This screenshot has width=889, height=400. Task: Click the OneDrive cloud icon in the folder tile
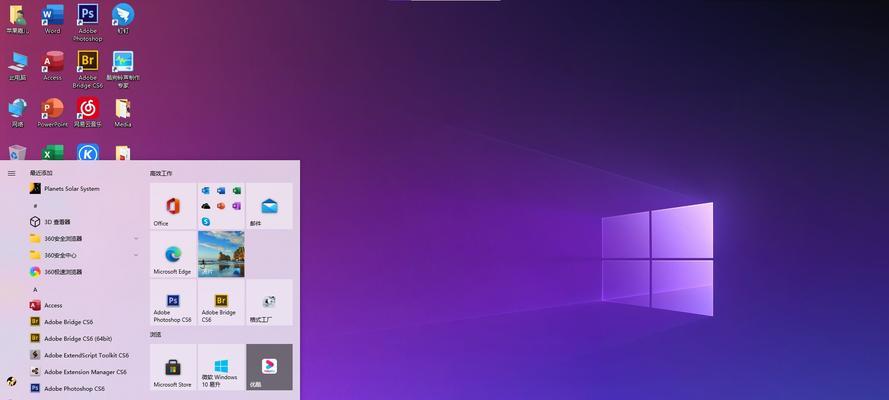pyautogui.click(x=206, y=206)
